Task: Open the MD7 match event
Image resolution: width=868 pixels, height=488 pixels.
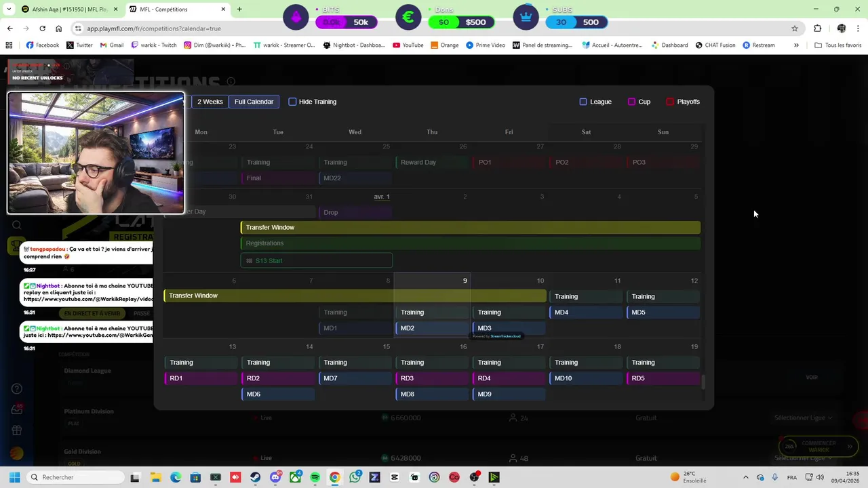Action: [355, 378]
